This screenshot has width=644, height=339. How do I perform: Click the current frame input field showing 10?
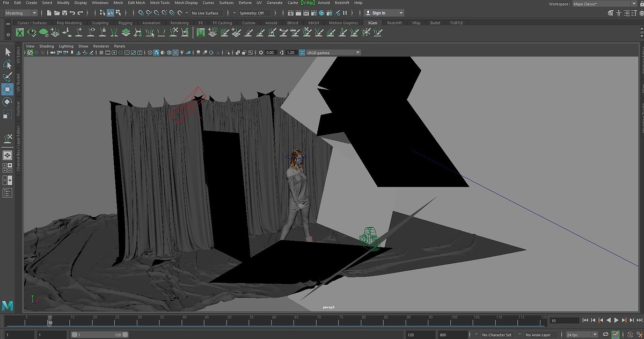[x=563, y=321]
